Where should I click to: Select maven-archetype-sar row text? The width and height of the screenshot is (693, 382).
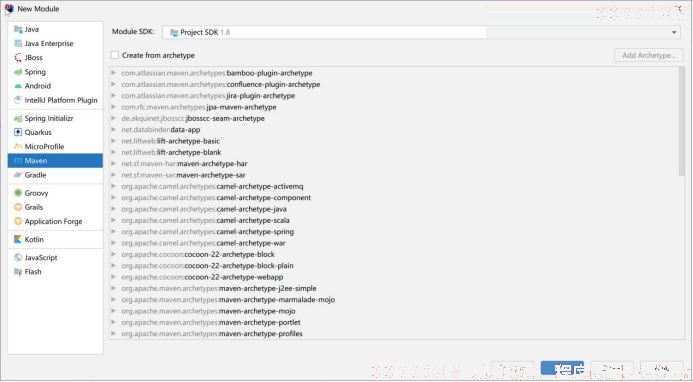point(183,175)
